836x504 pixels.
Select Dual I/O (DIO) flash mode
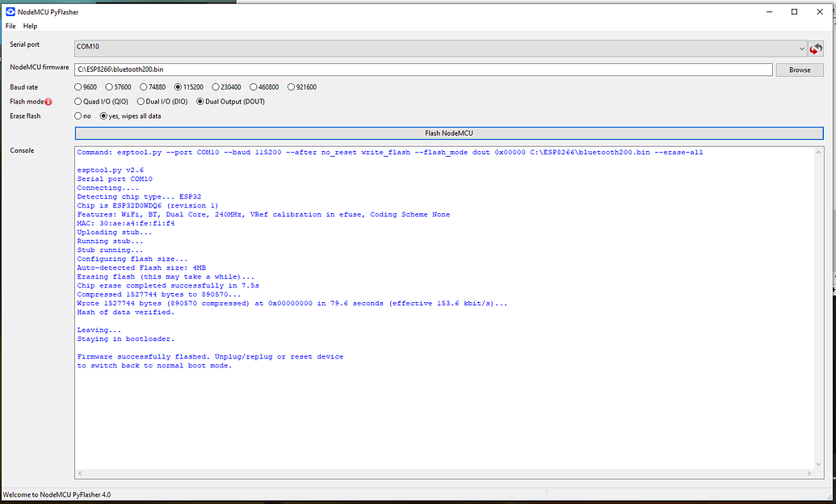141,102
